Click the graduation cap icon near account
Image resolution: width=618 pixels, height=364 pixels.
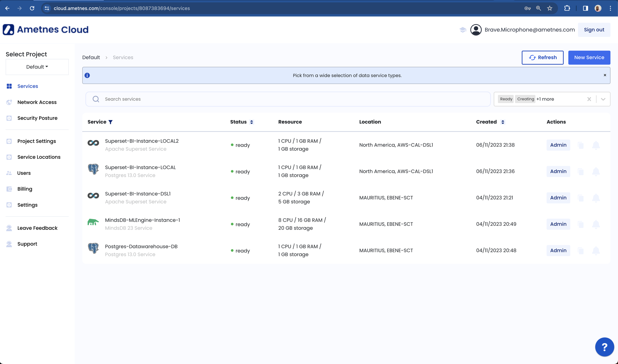pyautogui.click(x=463, y=30)
